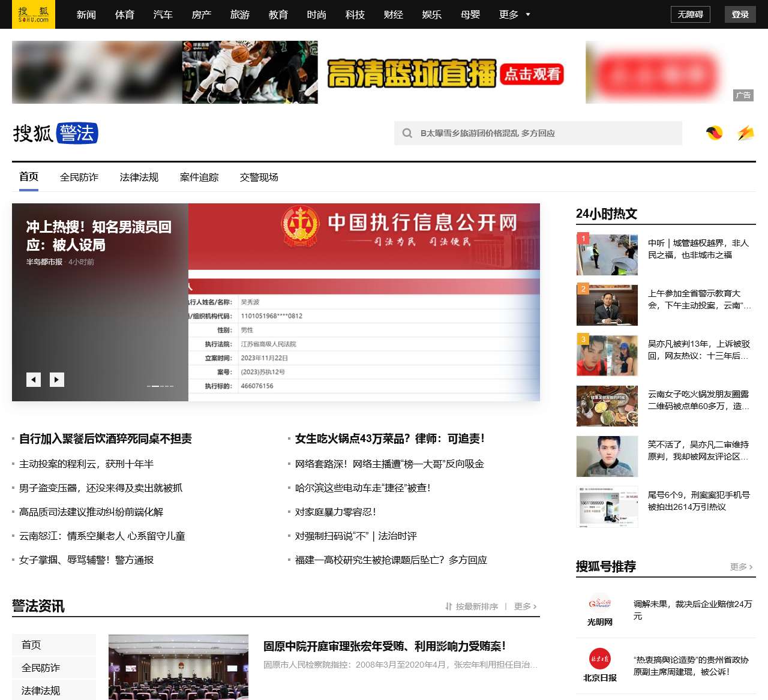Open hot article 上午参加全省警示教育大会
This screenshot has height=700, width=768.
[699, 299]
